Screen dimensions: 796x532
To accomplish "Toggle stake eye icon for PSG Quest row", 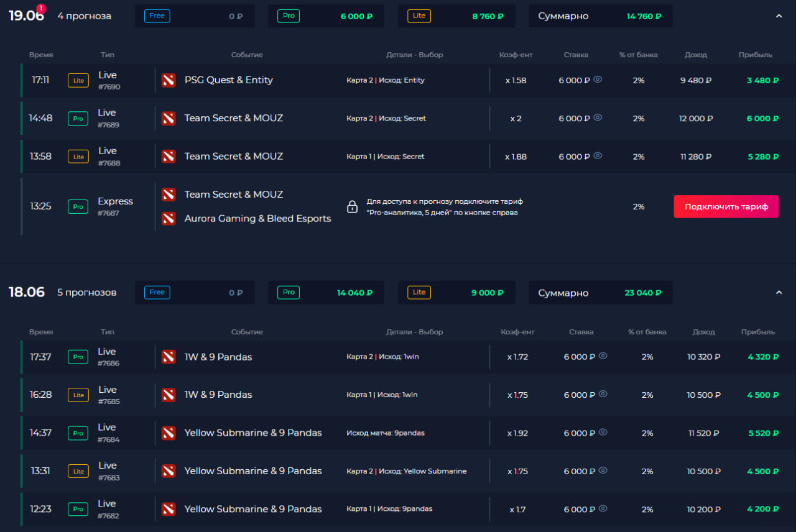I will (598, 80).
